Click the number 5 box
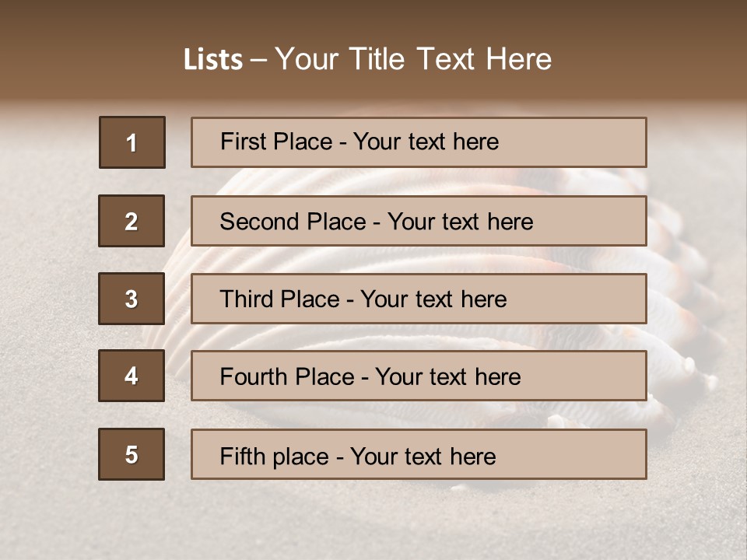The width and height of the screenshot is (747, 560). (132, 454)
